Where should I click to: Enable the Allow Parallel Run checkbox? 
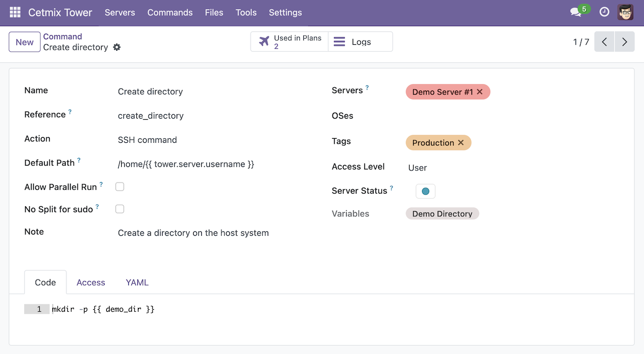pos(120,187)
